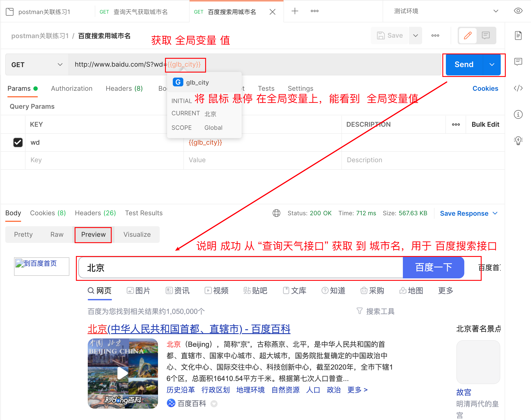Expand the Save Response dropdown
The image size is (531, 420).
pyautogui.click(x=495, y=213)
